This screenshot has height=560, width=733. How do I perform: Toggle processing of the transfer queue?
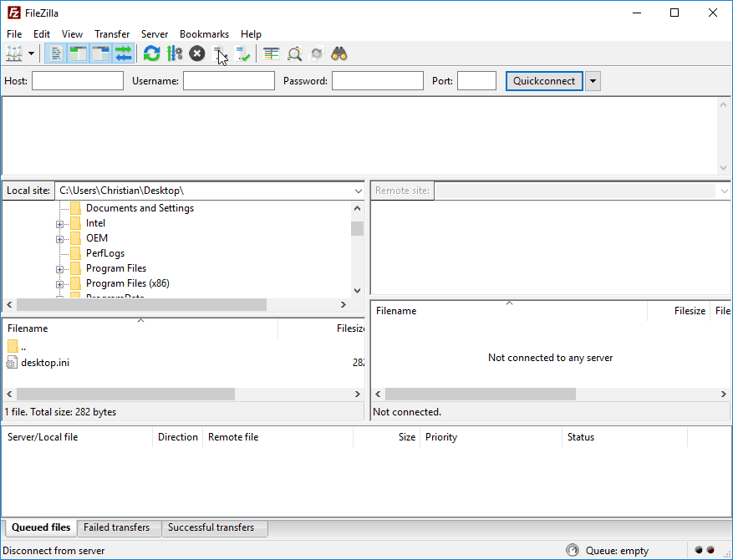click(174, 54)
